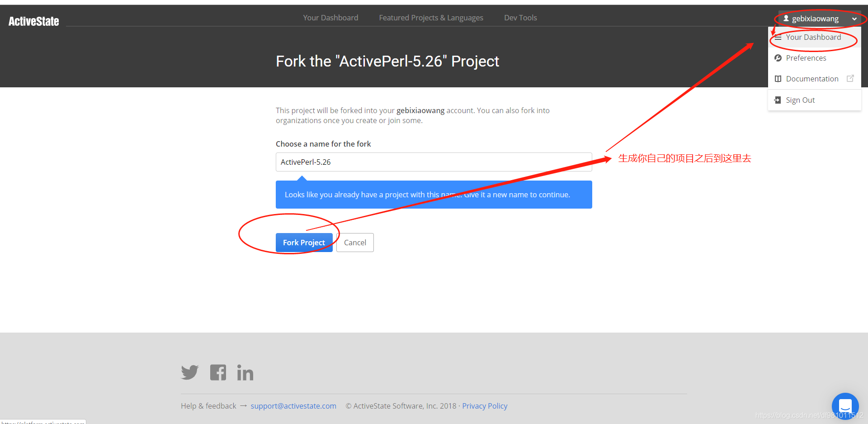868x424 pixels.
Task: Click the 'Choose a name for the fork' label
Action: pyautogui.click(x=323, y=144)
